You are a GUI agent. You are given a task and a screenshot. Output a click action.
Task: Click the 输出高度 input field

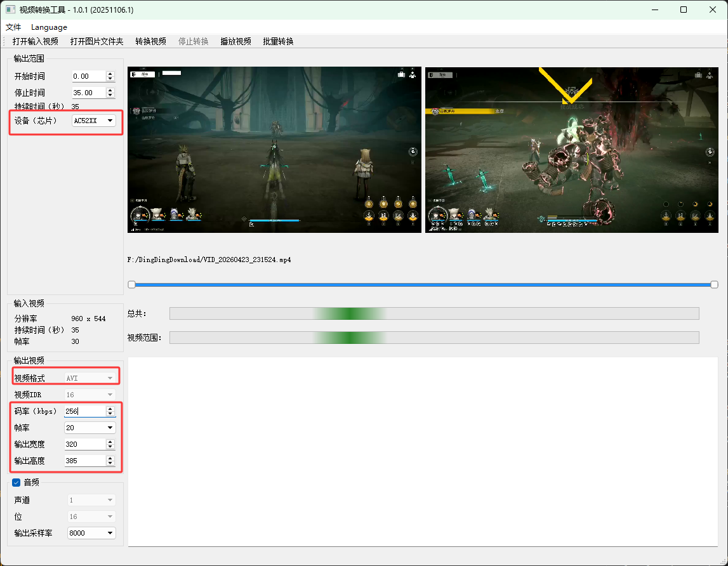[85, 461]
